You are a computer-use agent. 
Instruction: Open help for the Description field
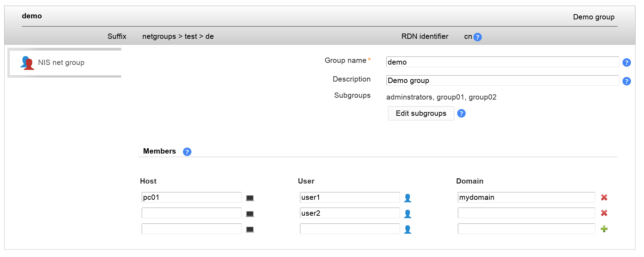tap(626, 81)
